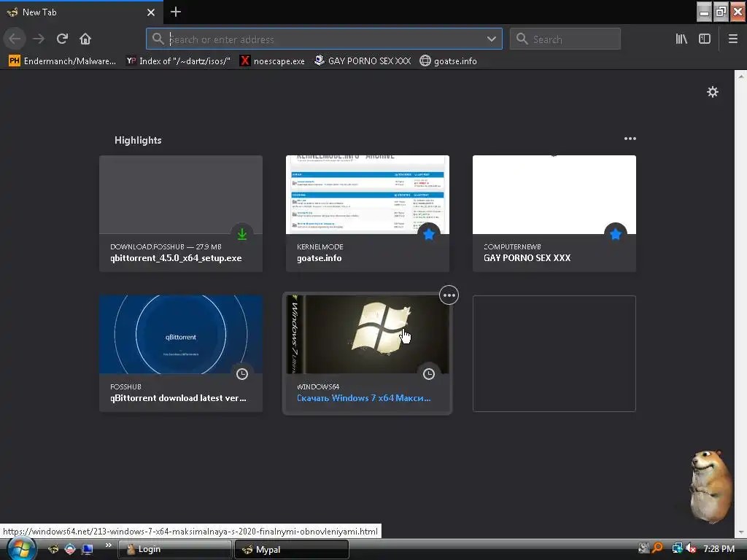This screenshot has height=560, width=747.
Task: Open qbittorrent_4.5.0_x64_setup.exe download card
Action: [181, 214]
